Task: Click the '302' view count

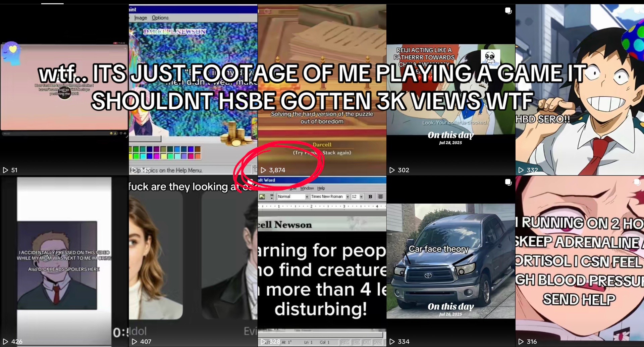Action: 404,170
